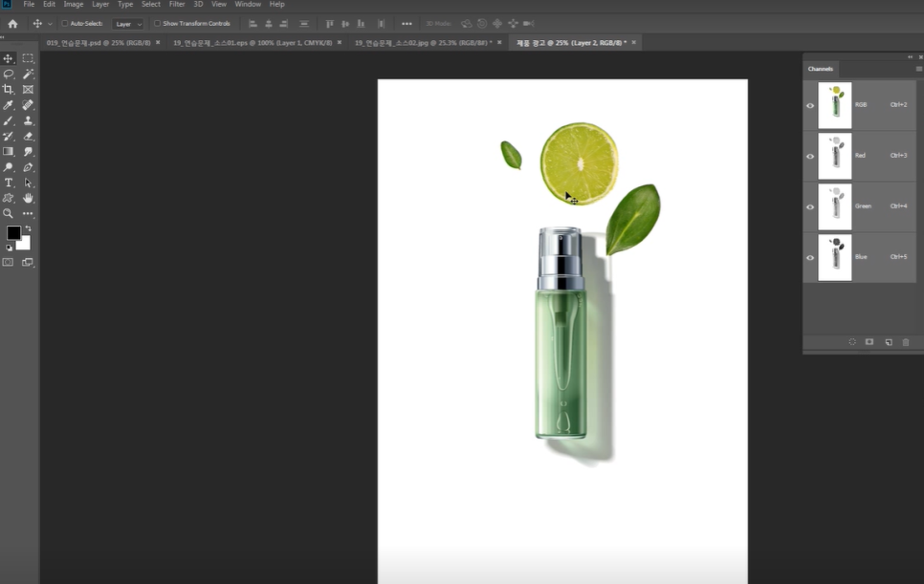Select the Rectangular Marquee tool

(x=28, y=58)
